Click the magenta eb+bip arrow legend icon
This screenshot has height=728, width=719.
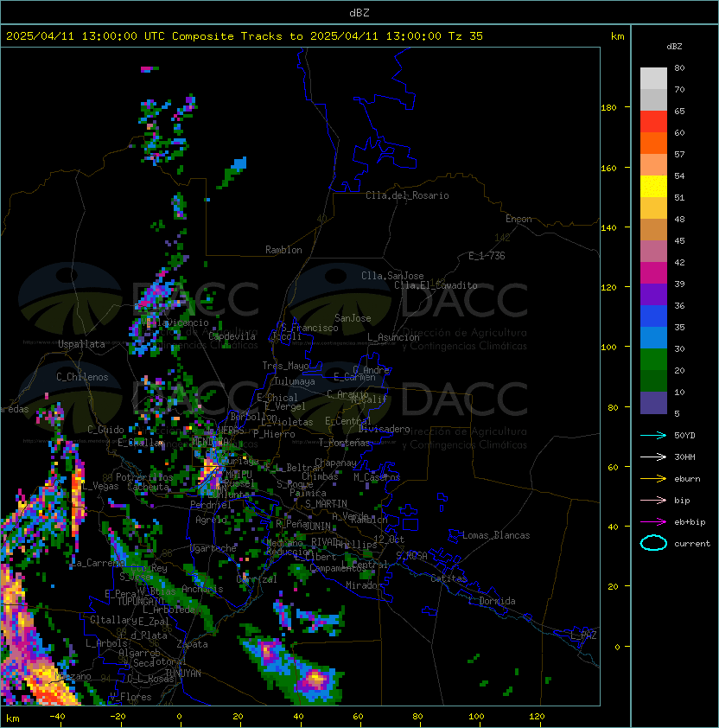pos(653,522)
